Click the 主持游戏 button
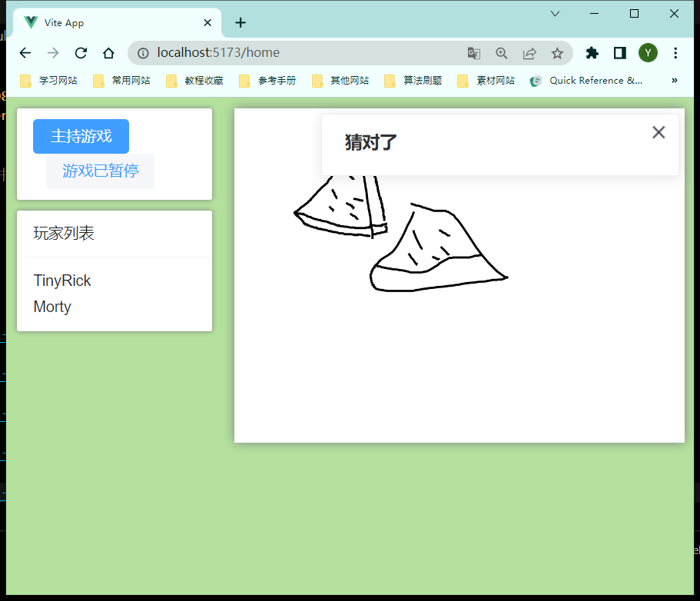 click(x=81, y=136)
